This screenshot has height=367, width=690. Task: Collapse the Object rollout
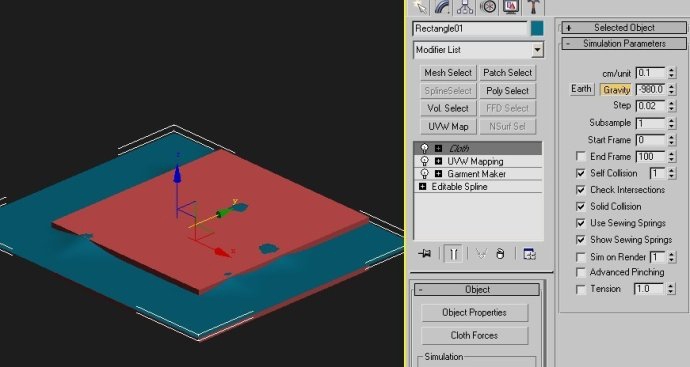click(x=477, y=290)
